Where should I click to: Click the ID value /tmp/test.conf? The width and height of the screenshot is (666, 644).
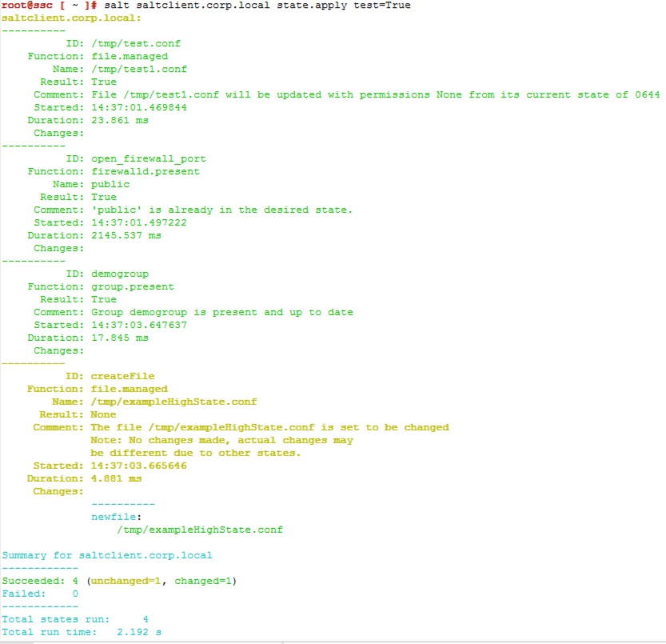pos(135,43)
